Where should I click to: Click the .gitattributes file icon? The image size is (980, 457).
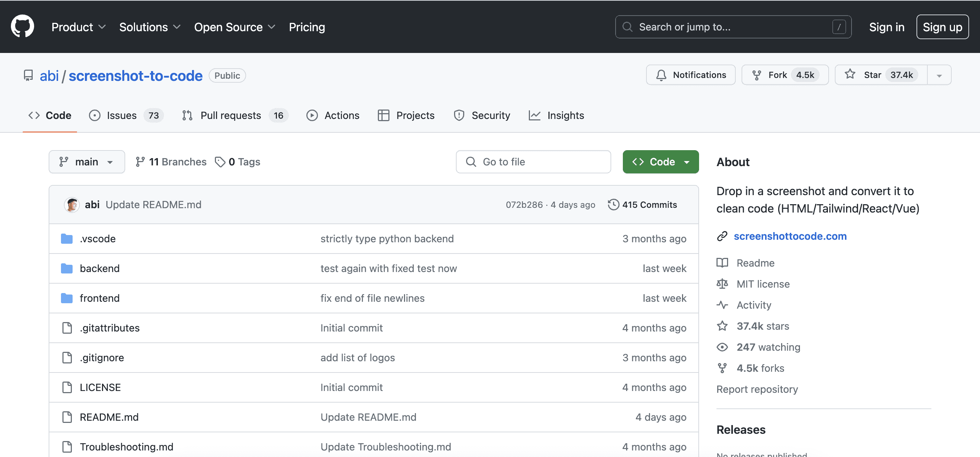coord(67,328)
